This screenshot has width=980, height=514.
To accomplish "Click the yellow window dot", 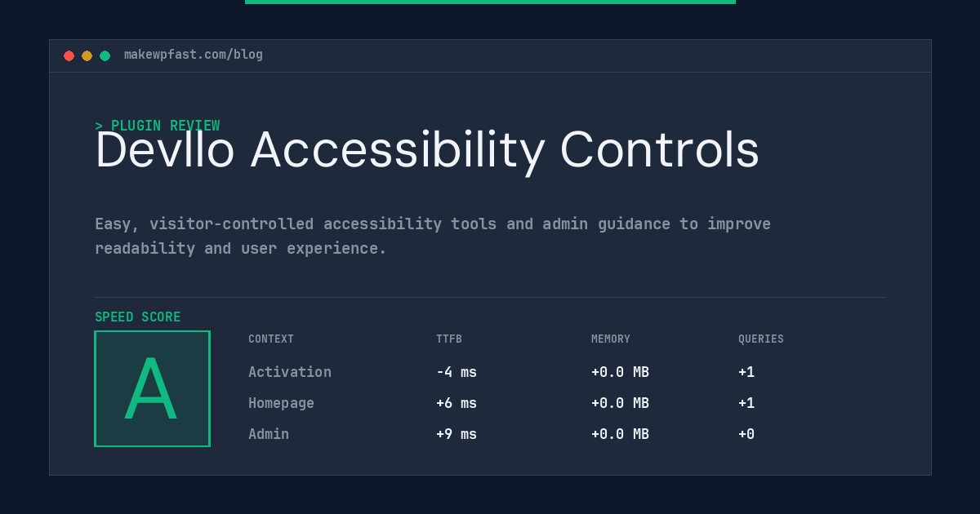I will (87, 55).
